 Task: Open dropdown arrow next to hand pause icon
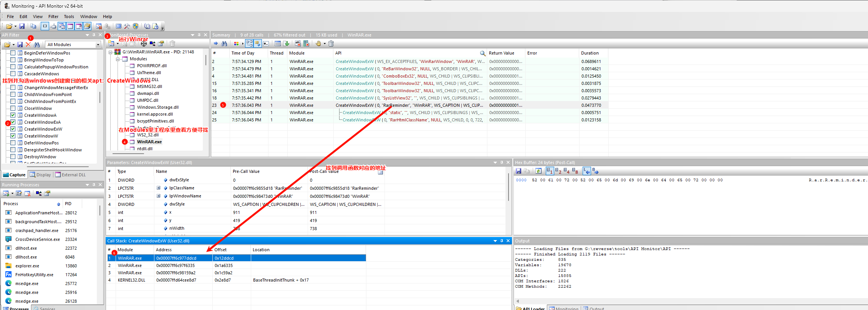pyautogui.click(x=325, y=44)
